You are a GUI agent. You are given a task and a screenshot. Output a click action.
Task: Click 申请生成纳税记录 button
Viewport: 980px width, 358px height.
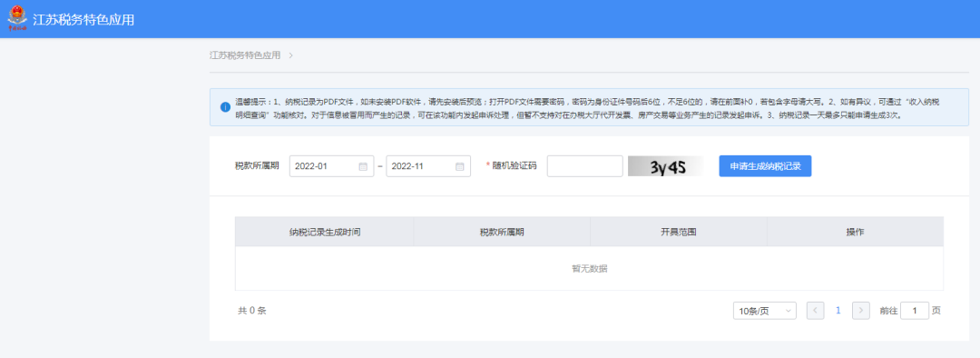[765, 166]
